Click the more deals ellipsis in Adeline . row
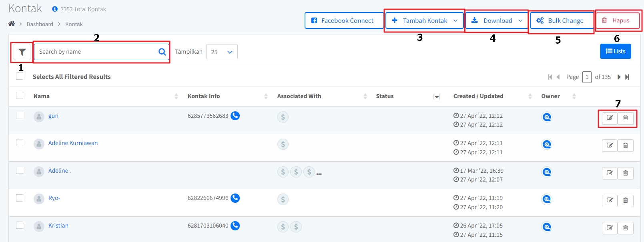 (x=319, y=174)
